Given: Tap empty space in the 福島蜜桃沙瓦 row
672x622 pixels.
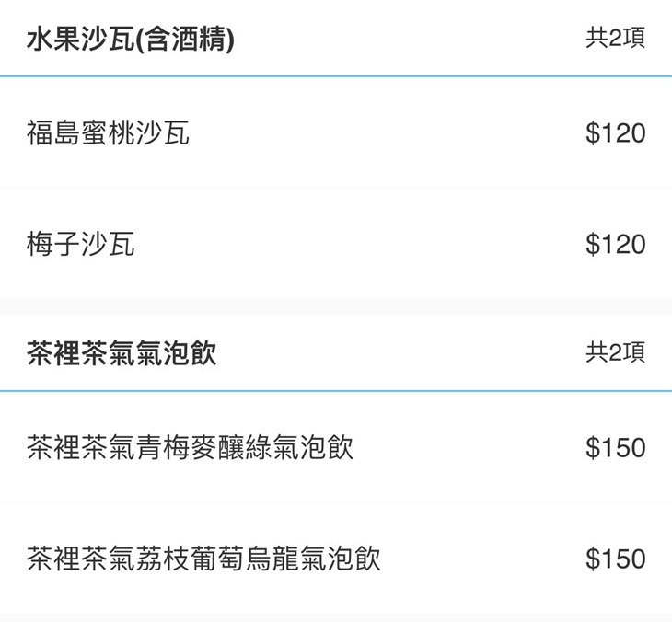Looking at the screenshot, I should click(x=386, y=132).
